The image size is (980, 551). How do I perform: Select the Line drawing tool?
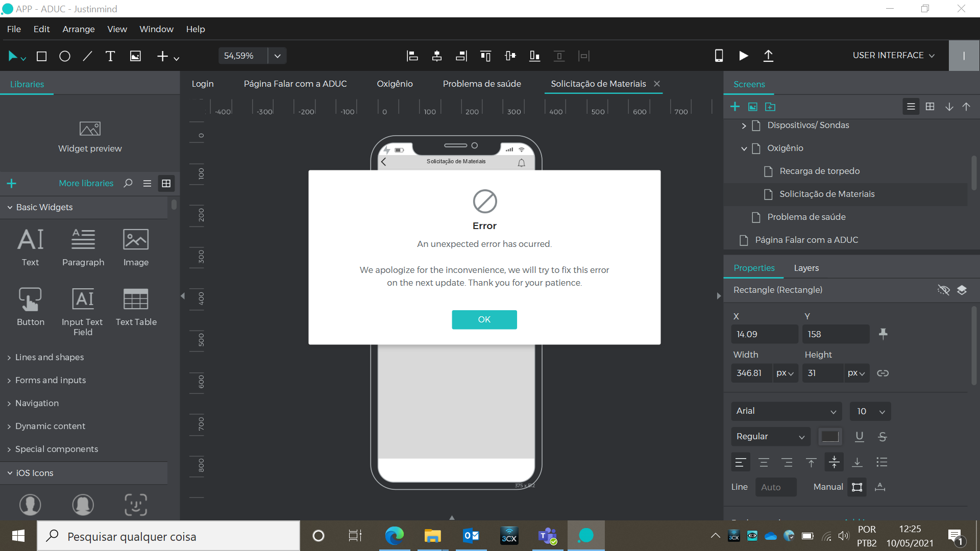coord(88,56)
